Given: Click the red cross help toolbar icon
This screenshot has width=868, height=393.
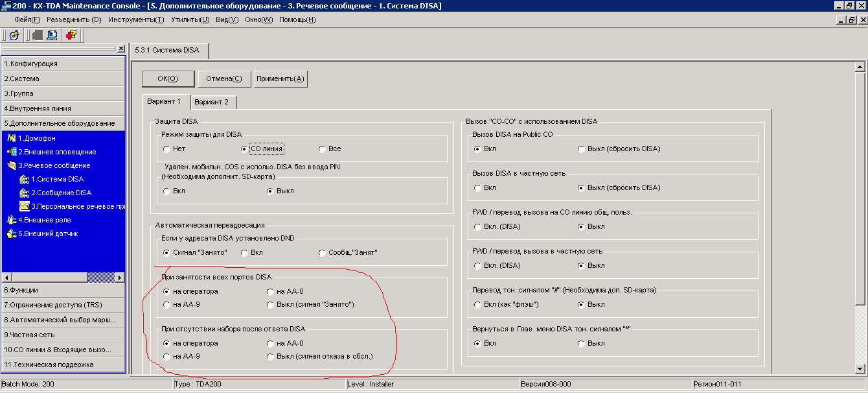Looking at the screenshot, I should [71, 35].
